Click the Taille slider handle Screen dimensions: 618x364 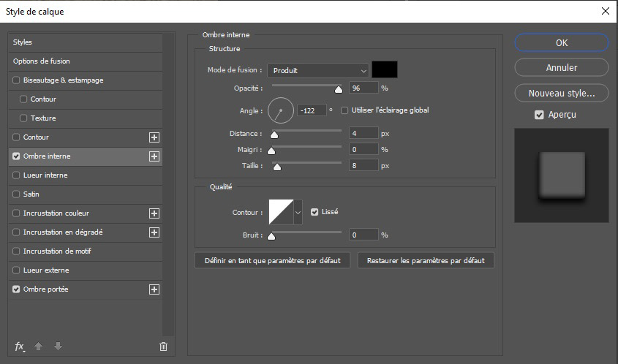(277, 167)
